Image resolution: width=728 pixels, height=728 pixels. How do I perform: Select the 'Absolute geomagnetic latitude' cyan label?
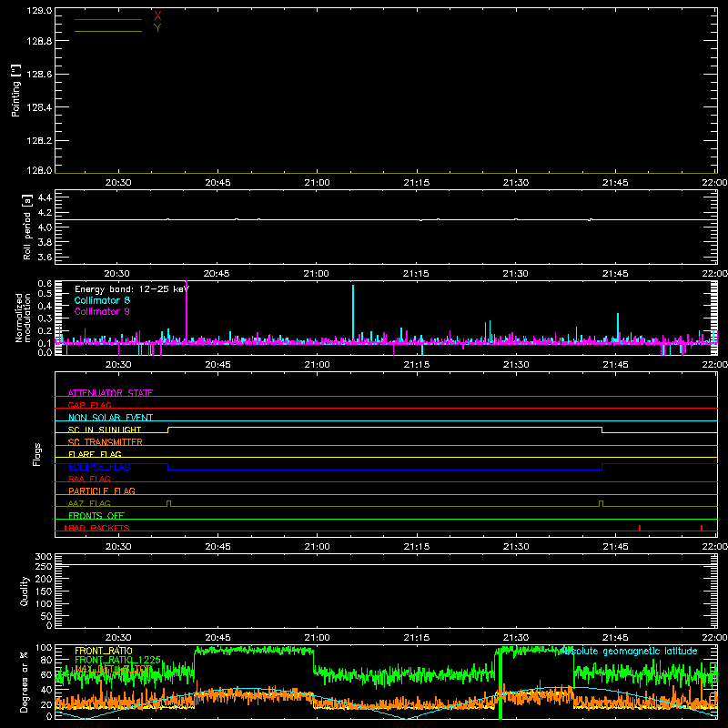click(629, 652)
